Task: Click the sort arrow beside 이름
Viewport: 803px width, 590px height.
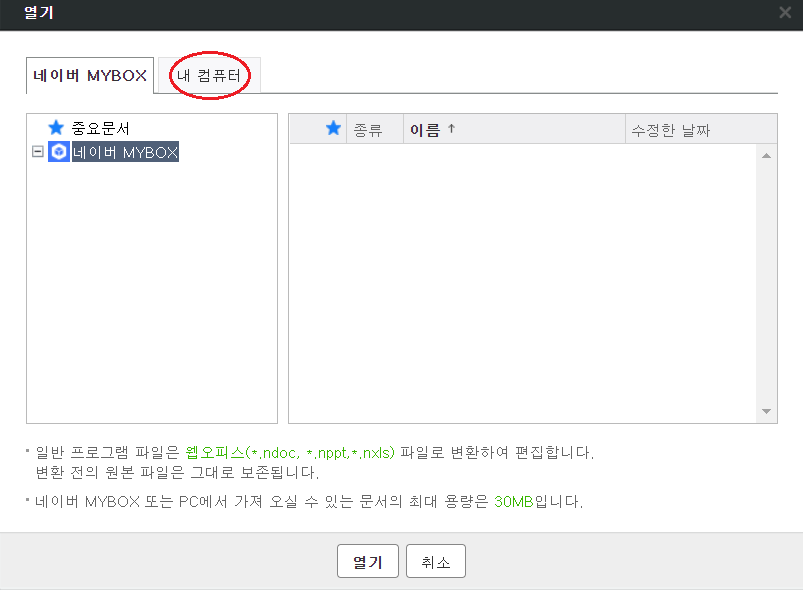Action: point(451,129)
